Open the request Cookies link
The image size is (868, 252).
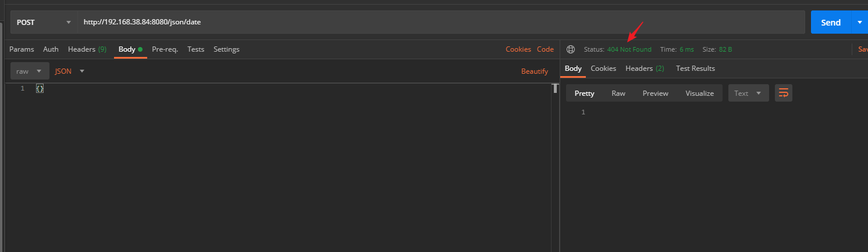coord(518,49)
